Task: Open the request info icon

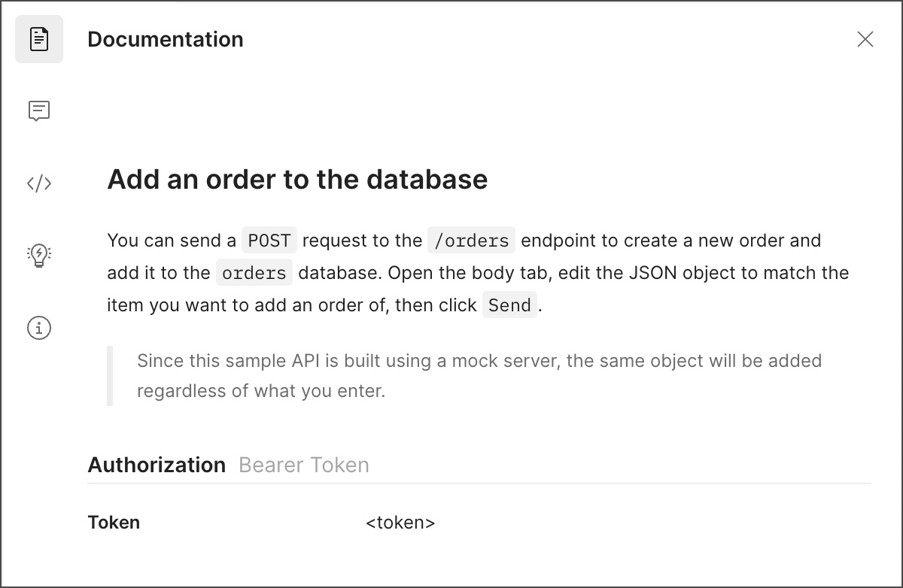Action: [x=39, y=328]
